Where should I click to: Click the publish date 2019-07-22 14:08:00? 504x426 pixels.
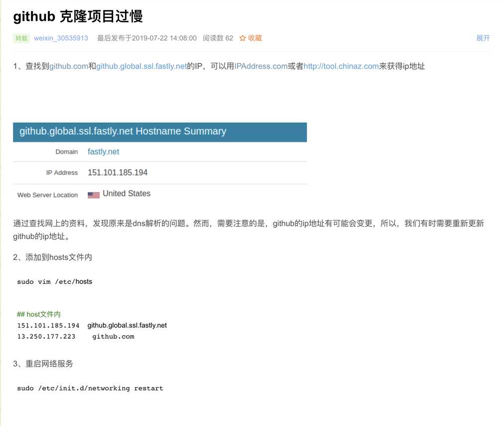click(164, 38)
